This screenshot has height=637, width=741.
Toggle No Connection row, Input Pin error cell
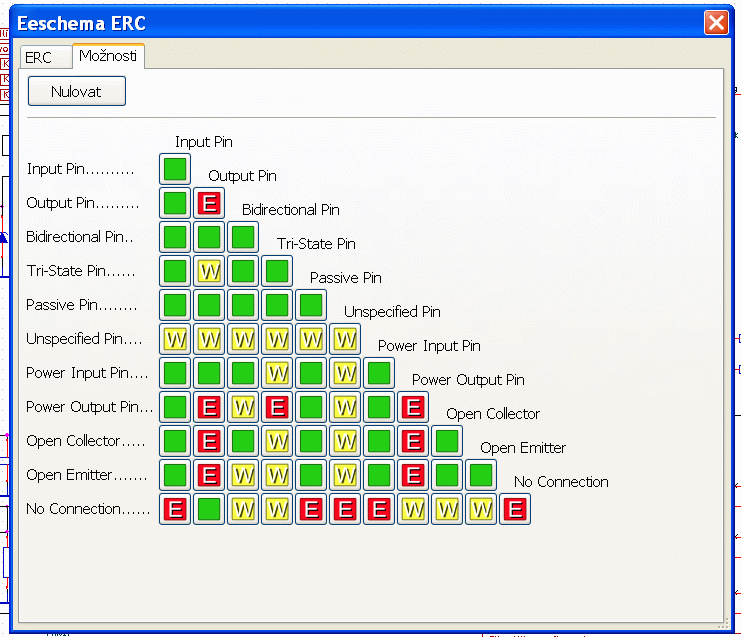click(x=175, y=509)
